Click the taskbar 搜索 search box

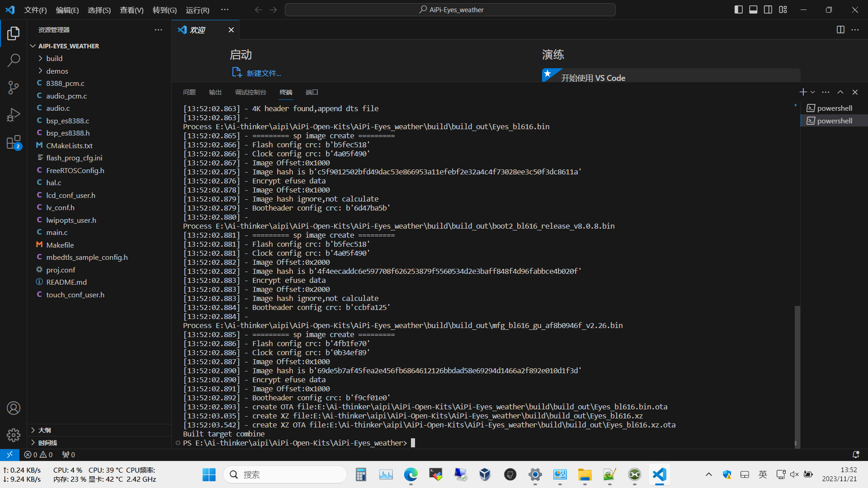(285, 474)
